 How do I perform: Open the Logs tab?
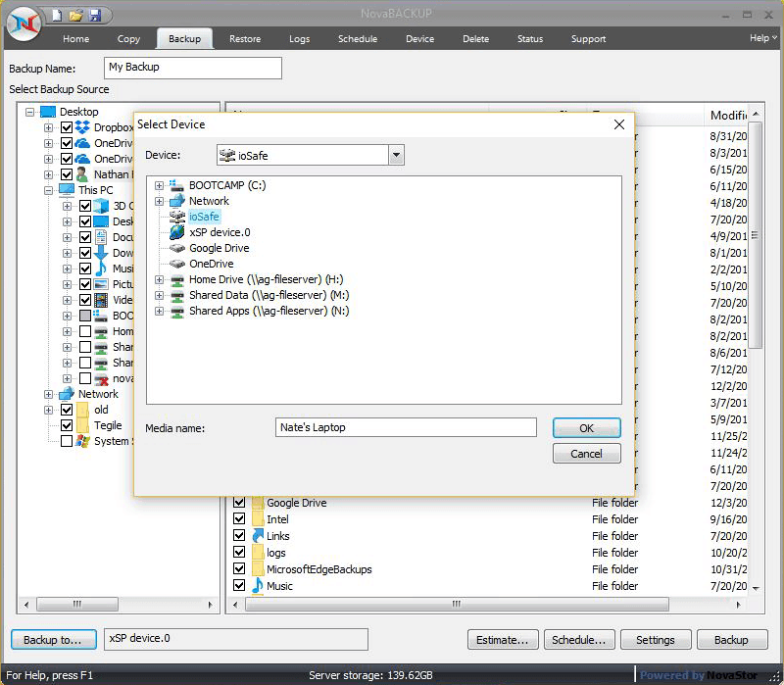coord(300,39)
